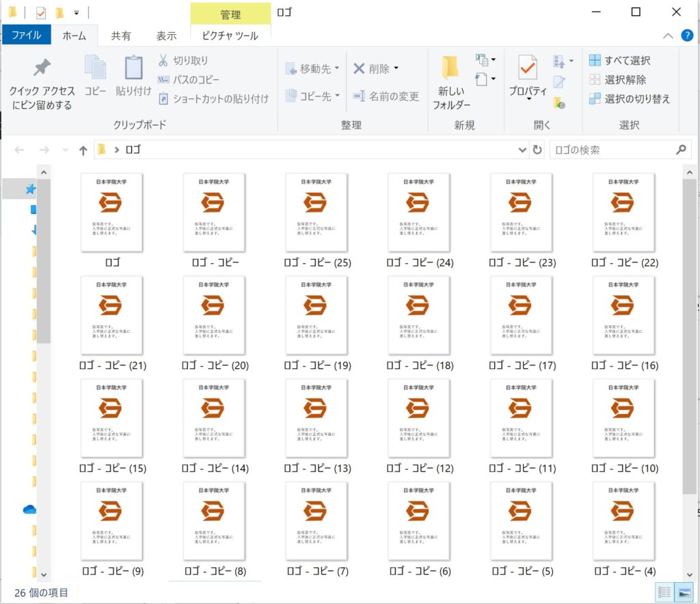Click the file list vertical scrollbar
This screenshot has width=700, height=604.
click(x=689, y=336)
